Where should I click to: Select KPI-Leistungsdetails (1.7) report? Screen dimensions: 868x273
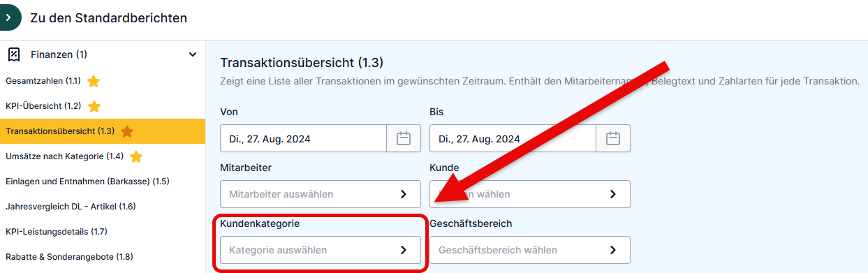(57, 232)
